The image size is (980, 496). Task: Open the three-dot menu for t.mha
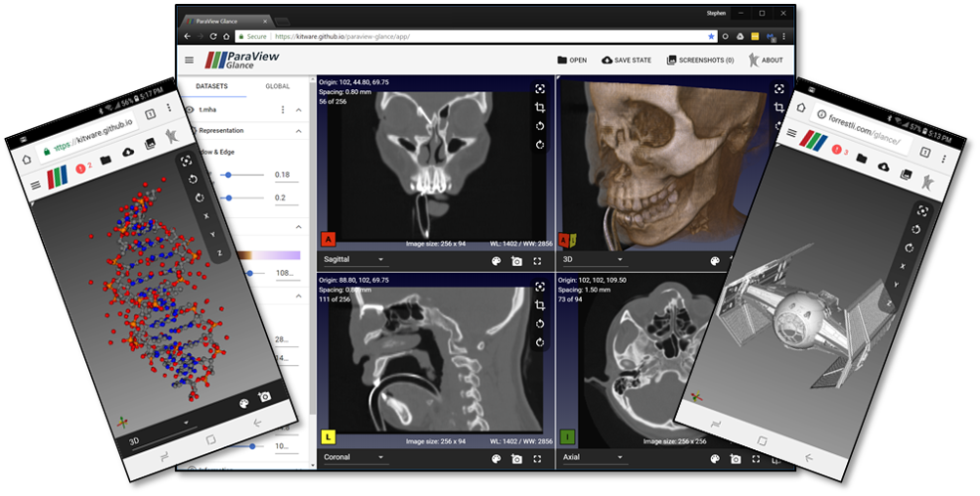(x=283, y=110)
